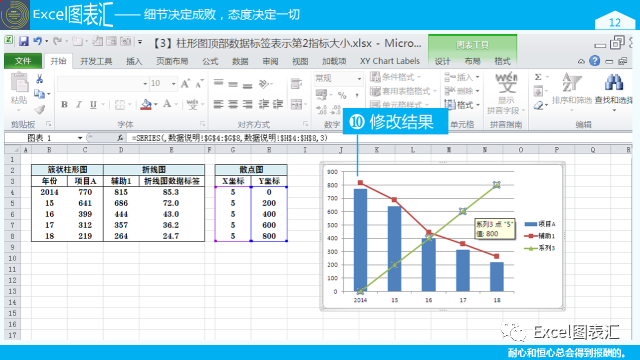Click the AutoSum sigma icon
Image resolution: width=640 pixels, height=360 pixels.
tap(538, 77)
